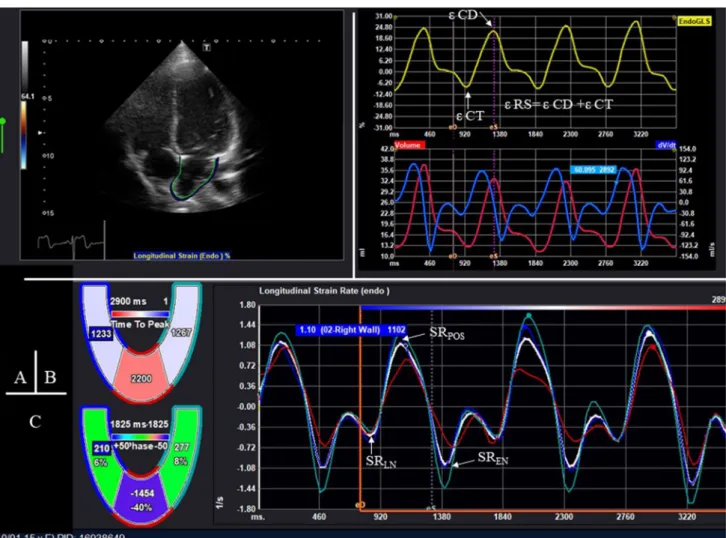Click the green slider handle at left edge
Image resolution: width=726 pixels, height=538 pixels.
pyautogui.click(x=3, y=122)
